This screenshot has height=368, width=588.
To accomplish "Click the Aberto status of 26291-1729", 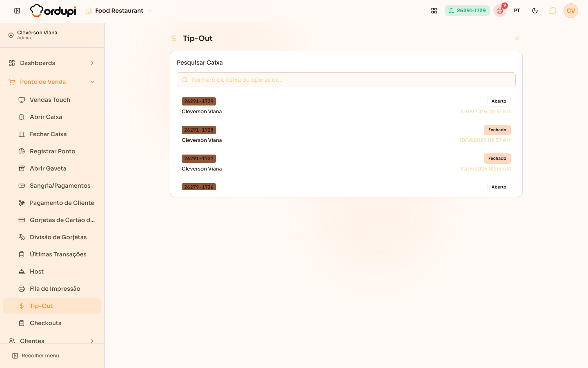I will point(499,101).
